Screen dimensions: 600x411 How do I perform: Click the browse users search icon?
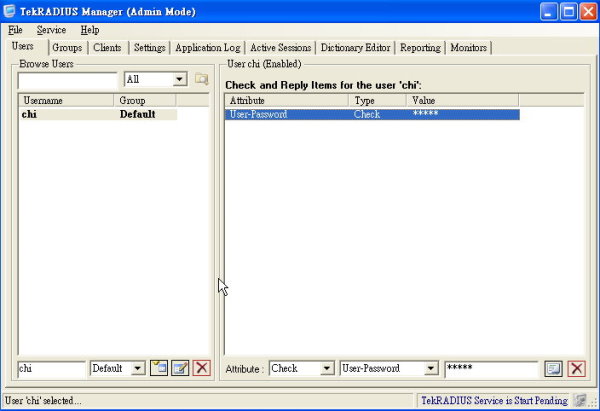pos(202,79)
